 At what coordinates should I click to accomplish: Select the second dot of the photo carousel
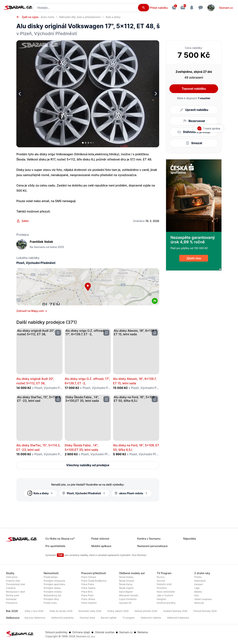pyautogui.click(x=86, y=143)
